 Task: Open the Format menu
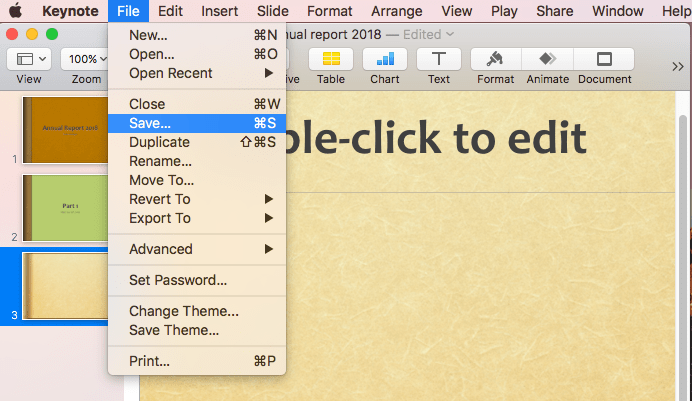point(330,11)
